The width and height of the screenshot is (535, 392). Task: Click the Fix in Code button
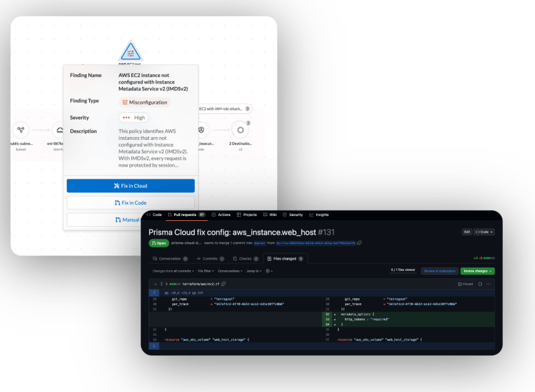coord(131,203)
